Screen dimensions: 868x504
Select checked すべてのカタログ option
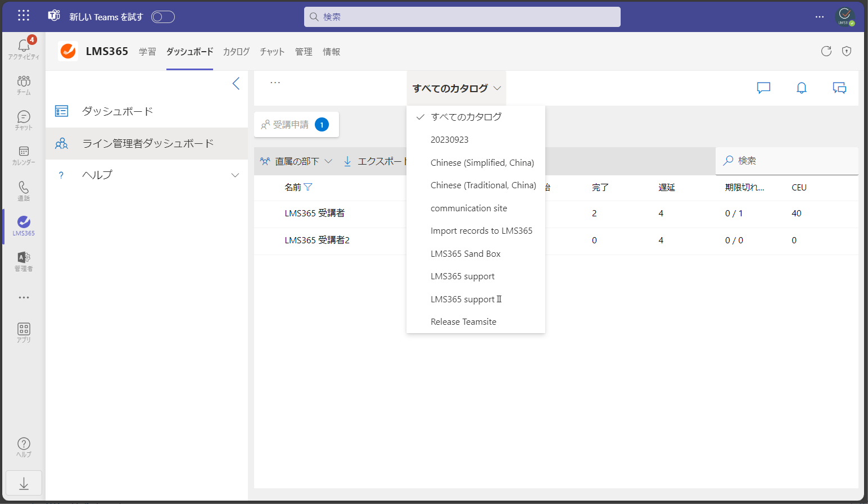pos(476,117)
